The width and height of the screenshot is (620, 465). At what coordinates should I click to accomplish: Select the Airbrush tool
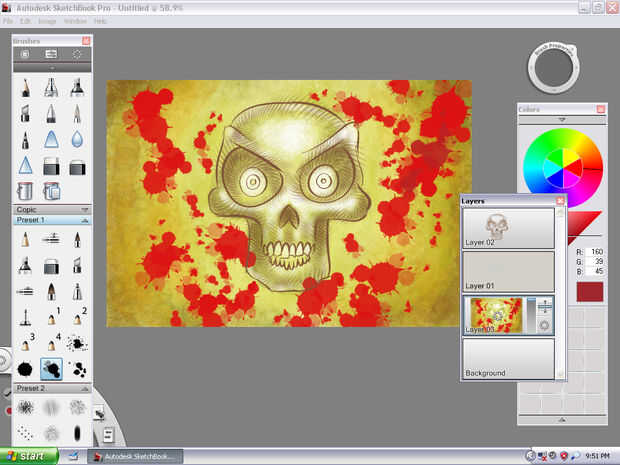[x=51, y=88]
